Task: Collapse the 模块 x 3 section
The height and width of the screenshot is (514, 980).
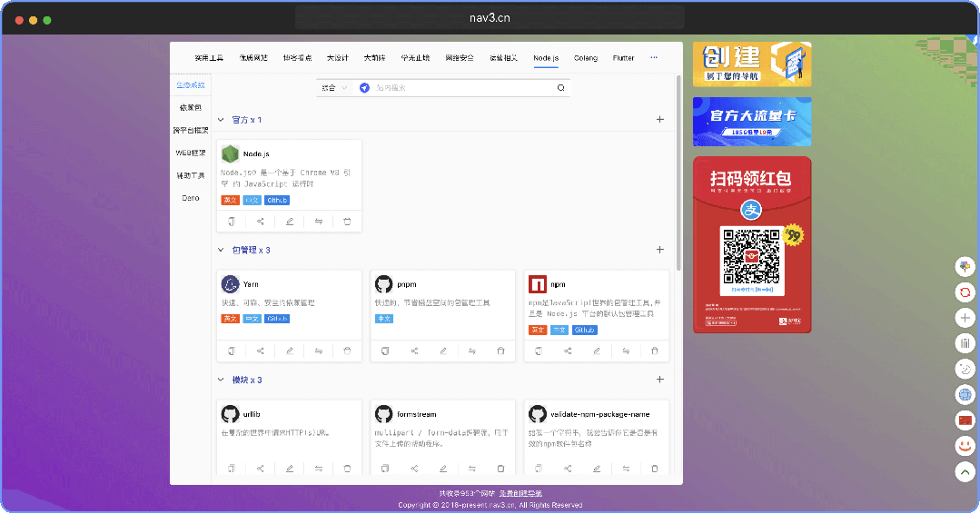Action: tap(221, 380)
